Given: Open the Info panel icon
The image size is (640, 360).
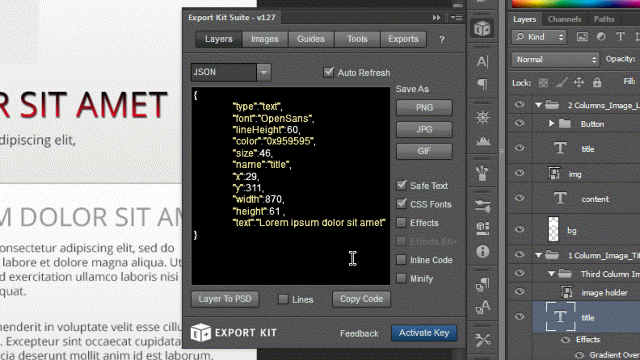Looking at the screenshot, I should tap(482, 251).
